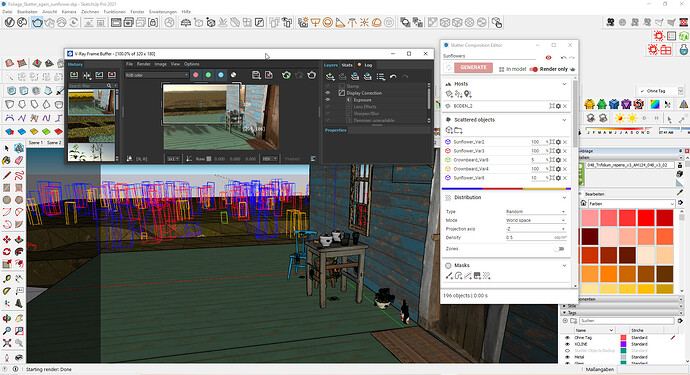Viewport: 690px width, 375px height.
Task: Click V-Ray dome light icon
Action: click(377, 22)
